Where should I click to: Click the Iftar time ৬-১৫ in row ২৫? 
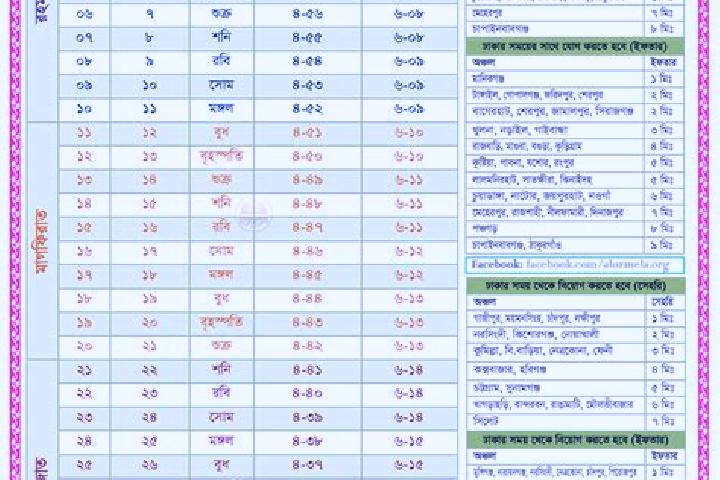(x=409, y=465)
